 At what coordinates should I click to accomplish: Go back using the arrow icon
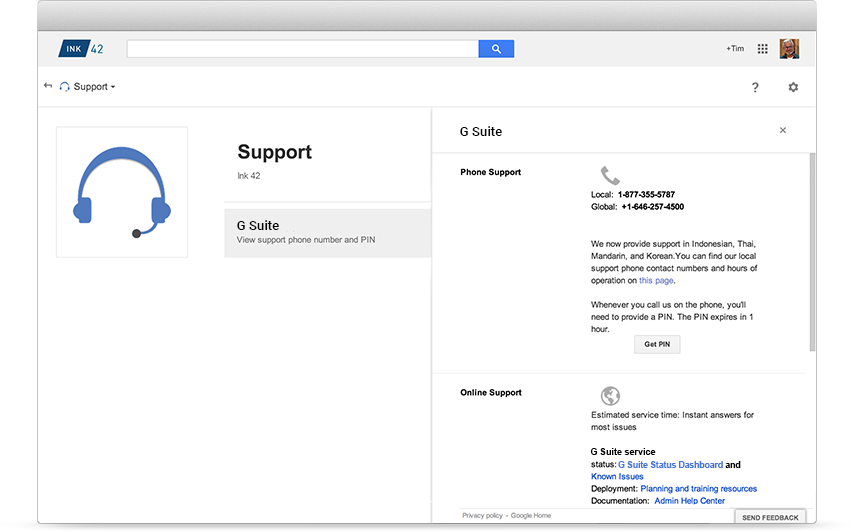coord(48,86)
